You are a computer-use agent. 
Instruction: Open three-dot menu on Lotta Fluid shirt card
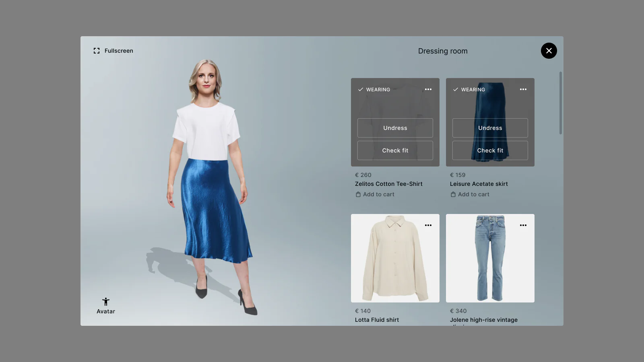(428, 225)
